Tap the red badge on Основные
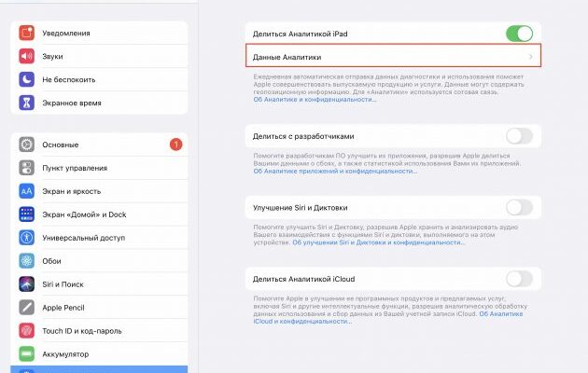This screenshot has width=588, height=373. click(175, 145)
